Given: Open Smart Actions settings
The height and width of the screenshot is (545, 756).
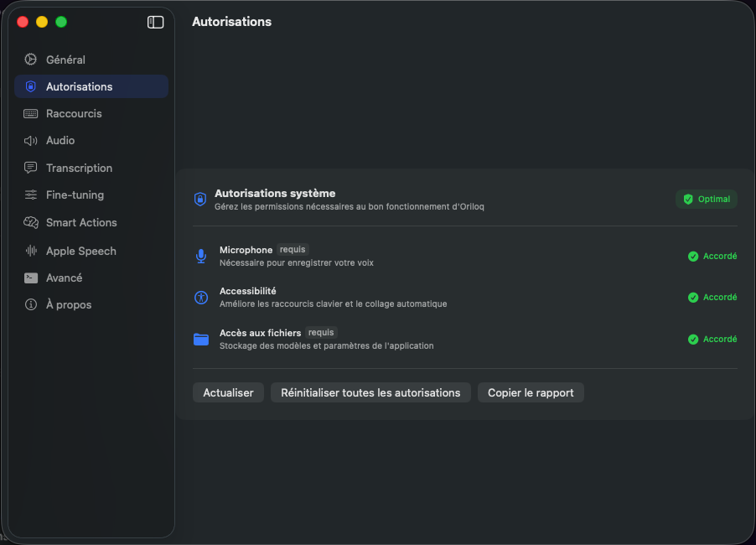Looking at the screenshot, I should tap(91, 222).
